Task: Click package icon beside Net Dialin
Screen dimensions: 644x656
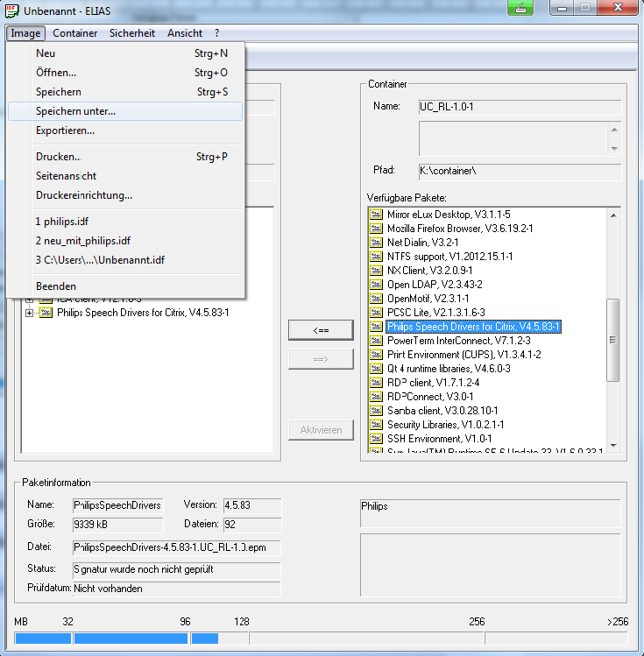Action: [x=376, y=243]
